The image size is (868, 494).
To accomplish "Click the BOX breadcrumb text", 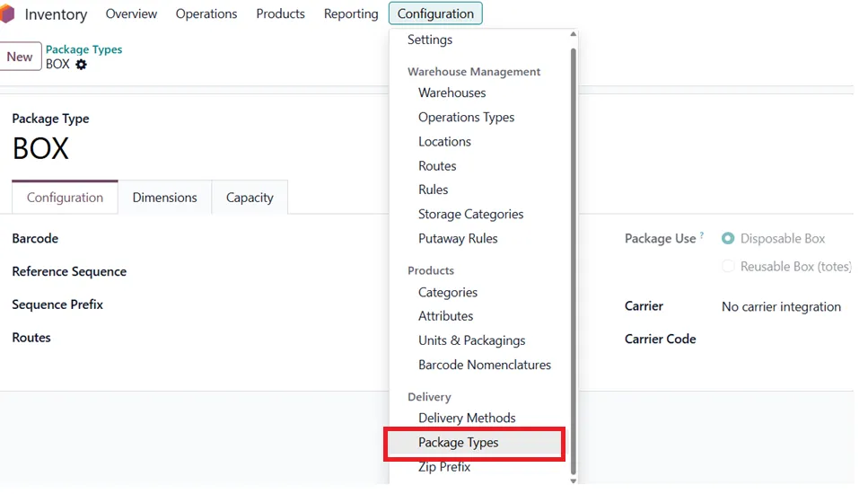I will click(x=57, y=65).
